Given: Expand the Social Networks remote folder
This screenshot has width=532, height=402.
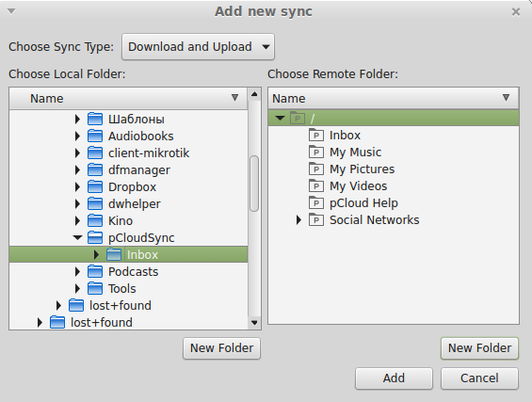Looking at the screenshot, I should coord(298,219).
